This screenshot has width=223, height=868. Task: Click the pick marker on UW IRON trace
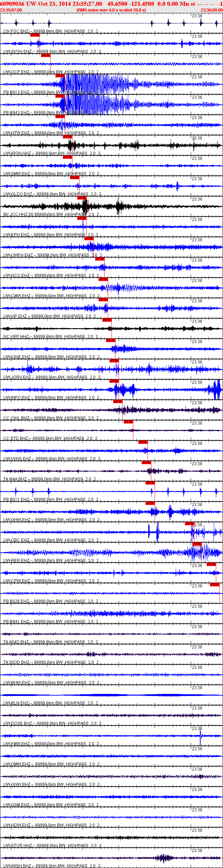(68, 137)
